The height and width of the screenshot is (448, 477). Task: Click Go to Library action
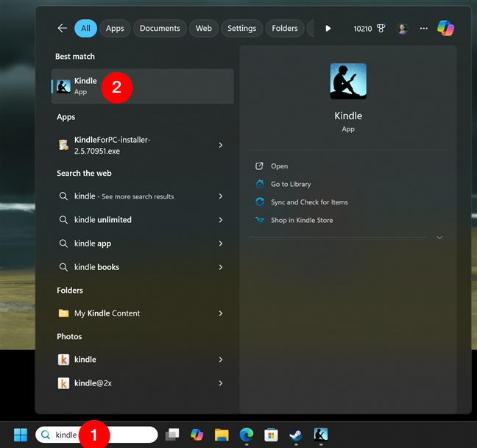coord(291,184)
